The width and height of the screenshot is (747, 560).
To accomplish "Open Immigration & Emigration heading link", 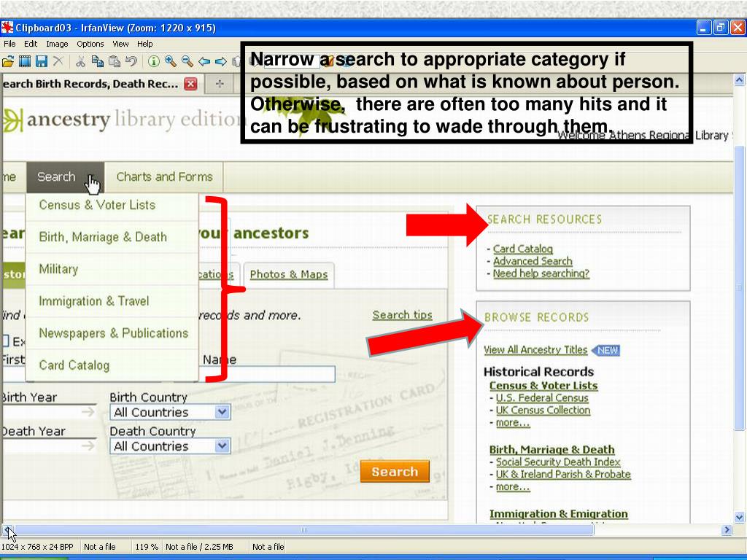I will click(x=558, y=514).
